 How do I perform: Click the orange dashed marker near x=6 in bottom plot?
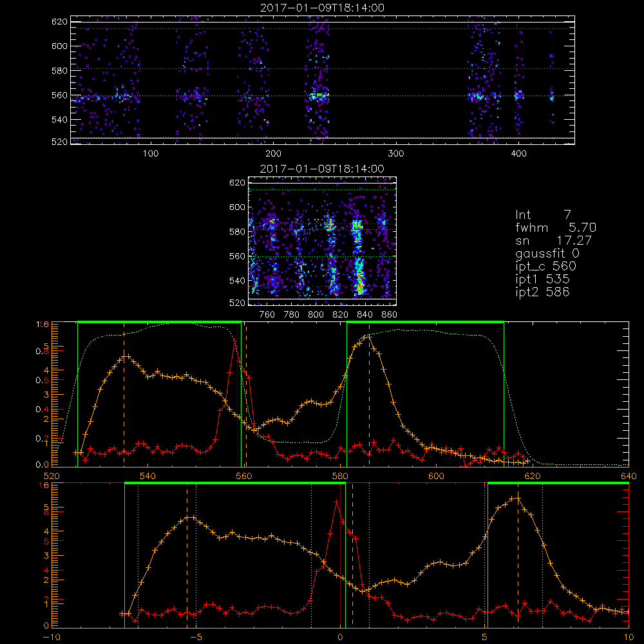click(x=518, y=555)
